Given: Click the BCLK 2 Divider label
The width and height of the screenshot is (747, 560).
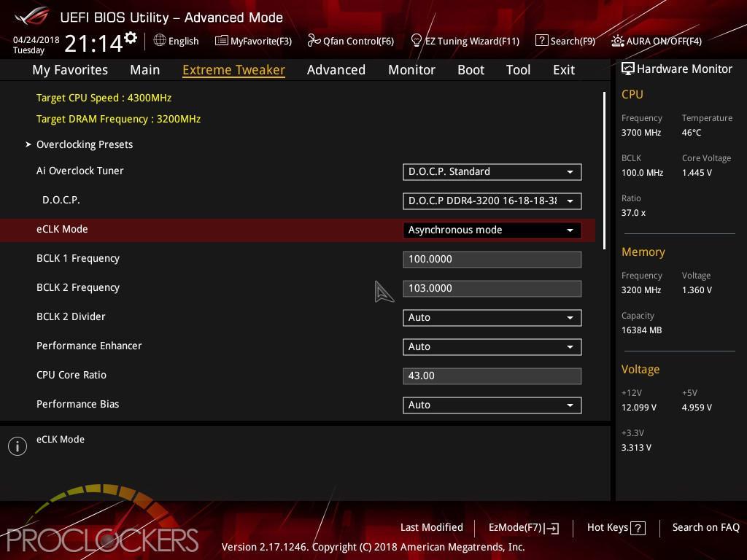Looking at the screenshot, I should coord(71,316).
